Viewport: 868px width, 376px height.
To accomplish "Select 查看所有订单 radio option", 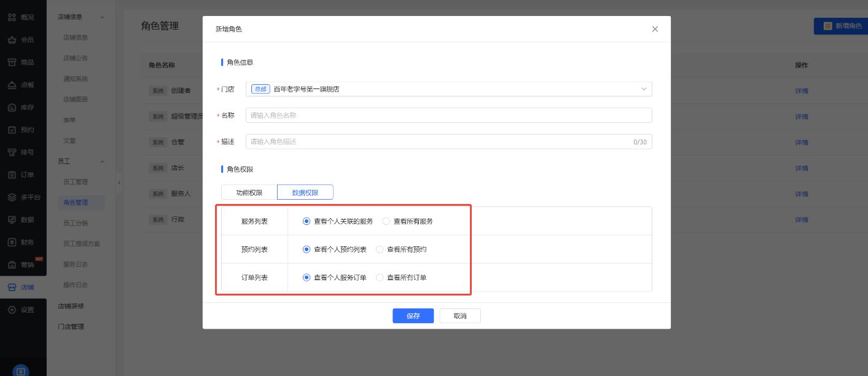I will pos(380,278).
